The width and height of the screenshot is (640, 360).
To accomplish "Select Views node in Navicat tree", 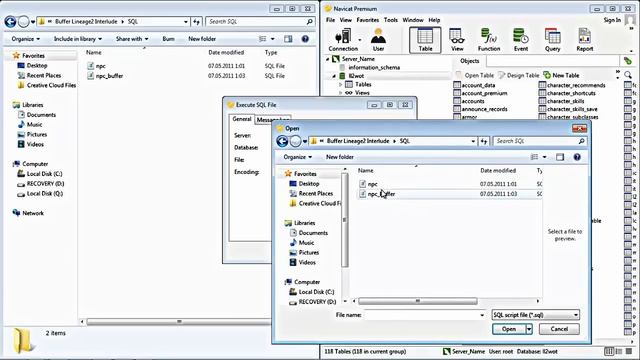I will 357,93.
